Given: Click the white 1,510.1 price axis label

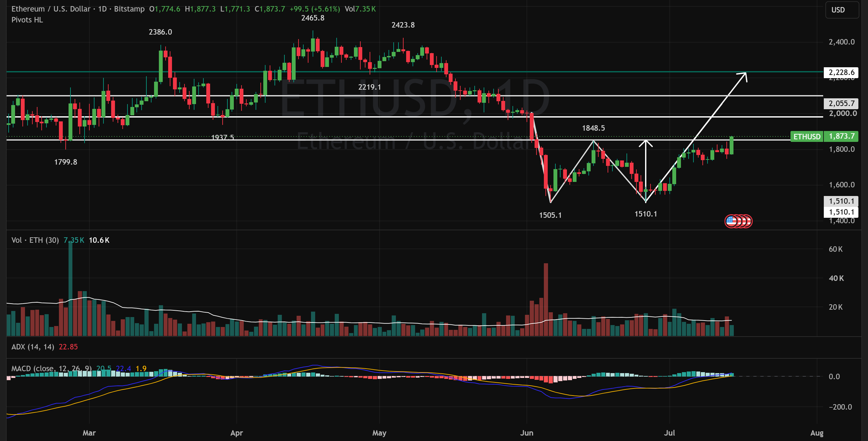Looking at the screenshot, I should (x=841, y=212).
